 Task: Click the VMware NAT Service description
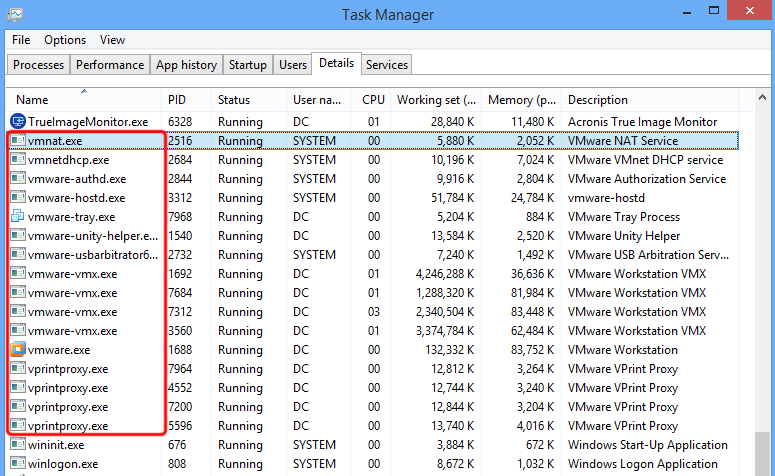[623, 141]
